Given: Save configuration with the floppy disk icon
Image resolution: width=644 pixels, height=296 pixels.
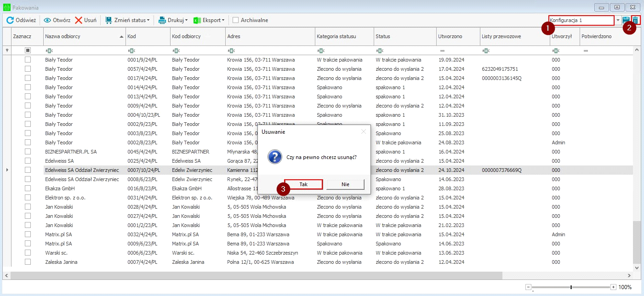Looking at the screenshot, I should pyautogui.click(x=626, y=20).
